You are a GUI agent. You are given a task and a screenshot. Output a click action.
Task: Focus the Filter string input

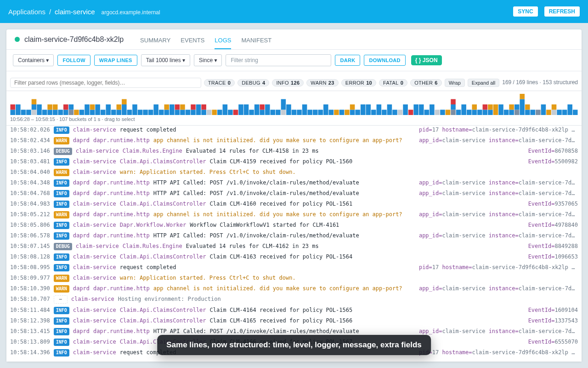[278, 60]
